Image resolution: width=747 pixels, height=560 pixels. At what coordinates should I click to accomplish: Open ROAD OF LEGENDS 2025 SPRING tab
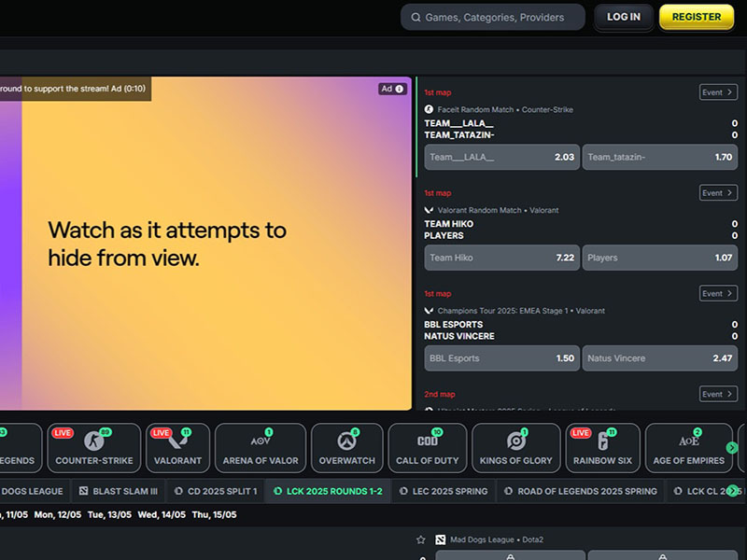tap(581, 491)
